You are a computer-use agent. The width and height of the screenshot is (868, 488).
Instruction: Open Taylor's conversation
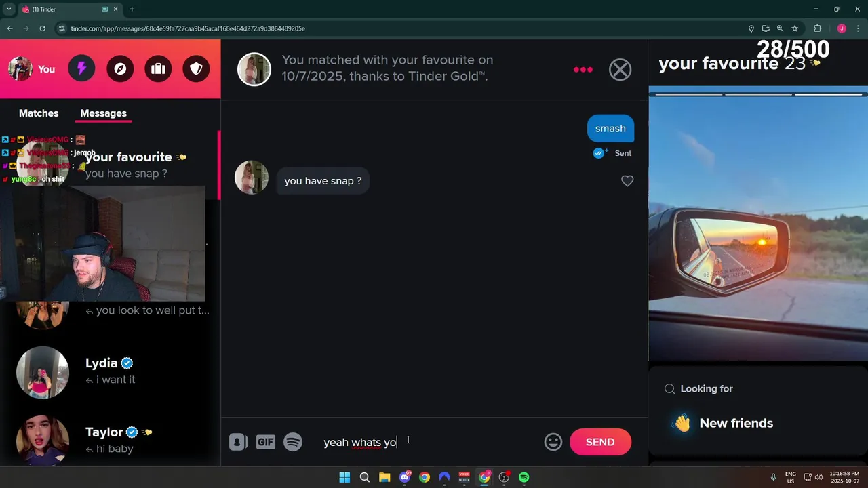pos(111,440)
